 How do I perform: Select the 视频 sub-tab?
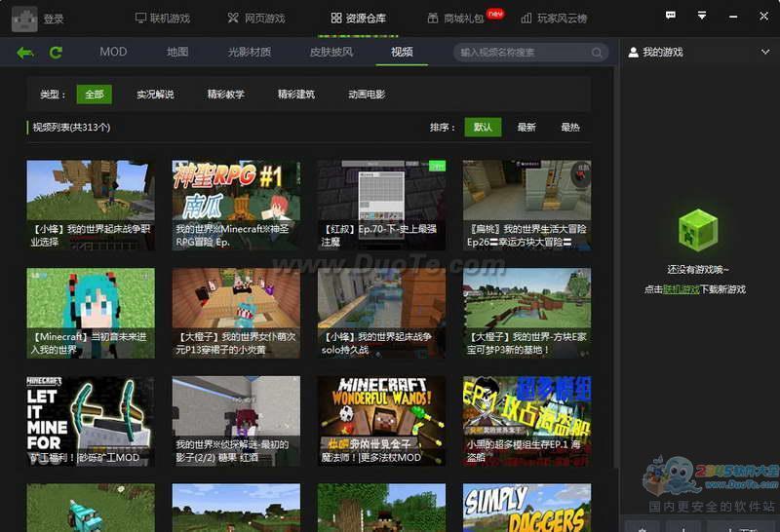tap(402, 52)
